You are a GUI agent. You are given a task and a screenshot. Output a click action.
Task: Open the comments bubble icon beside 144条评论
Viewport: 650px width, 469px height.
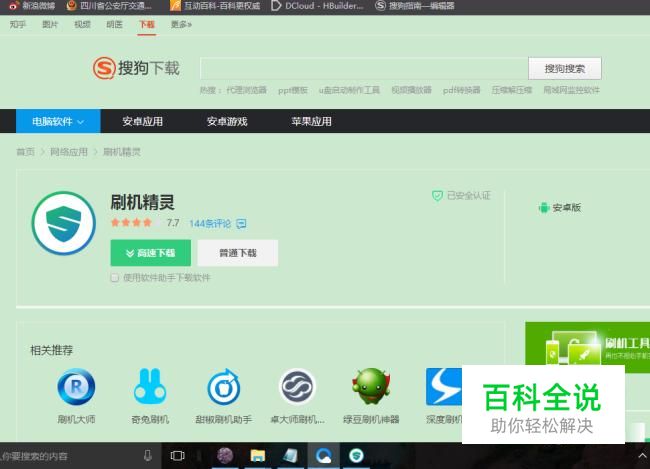click(241, 224)
